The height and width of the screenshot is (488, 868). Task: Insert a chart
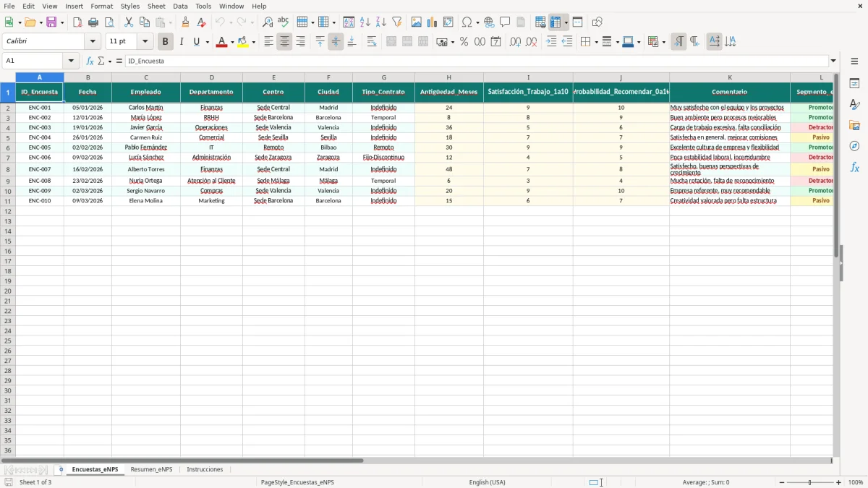click(x=433, y=22)
